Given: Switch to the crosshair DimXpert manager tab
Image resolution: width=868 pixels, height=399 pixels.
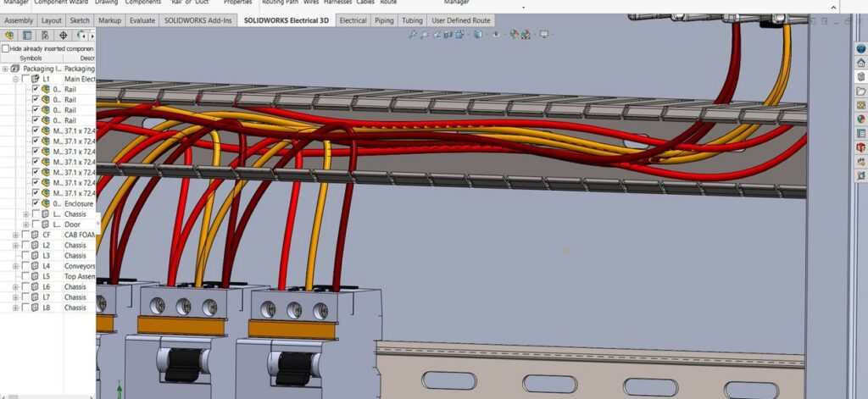Looking at the screenshot, I should click(63, 36).
